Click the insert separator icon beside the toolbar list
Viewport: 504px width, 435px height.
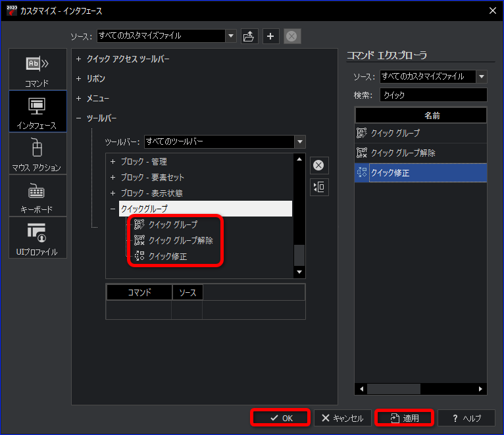319,187
